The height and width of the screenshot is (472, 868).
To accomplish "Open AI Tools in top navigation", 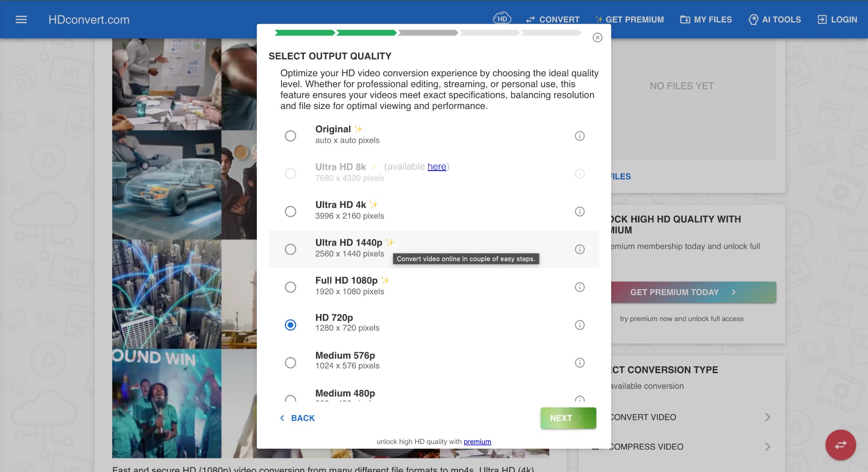I will tap(775, 20).
